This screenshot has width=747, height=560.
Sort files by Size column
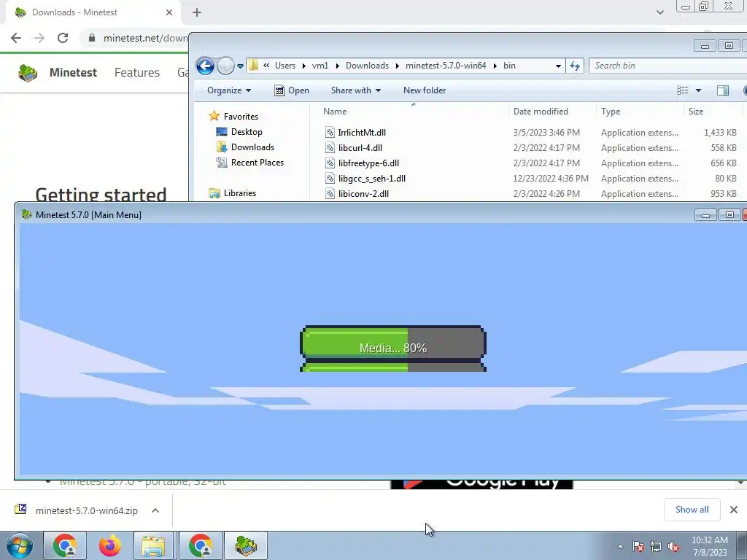pos(695,112)
